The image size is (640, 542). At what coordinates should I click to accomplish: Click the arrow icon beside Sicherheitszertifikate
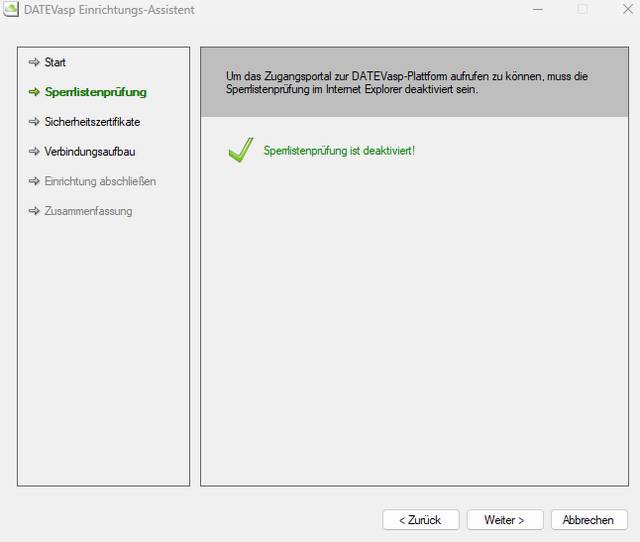click(34, 122)
